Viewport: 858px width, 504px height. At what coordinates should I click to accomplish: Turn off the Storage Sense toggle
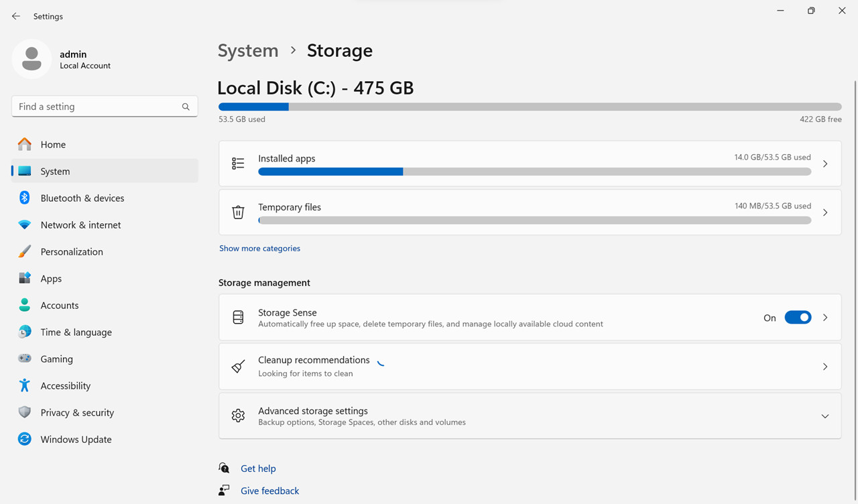click(798, 318)
